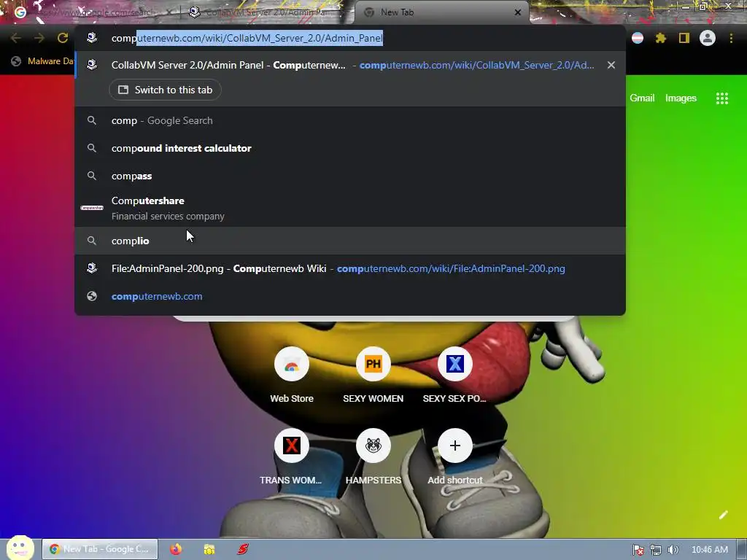
Task: Open the profile avatar icon
Action: 708,38
